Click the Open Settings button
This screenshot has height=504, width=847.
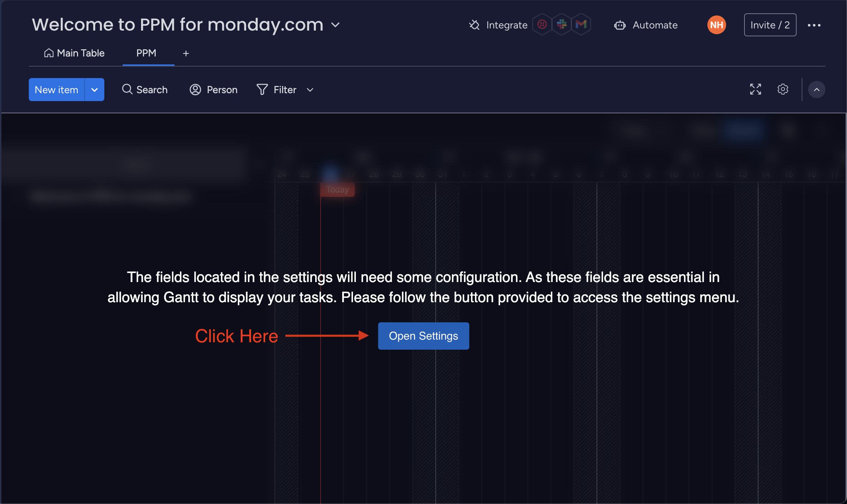423,335
